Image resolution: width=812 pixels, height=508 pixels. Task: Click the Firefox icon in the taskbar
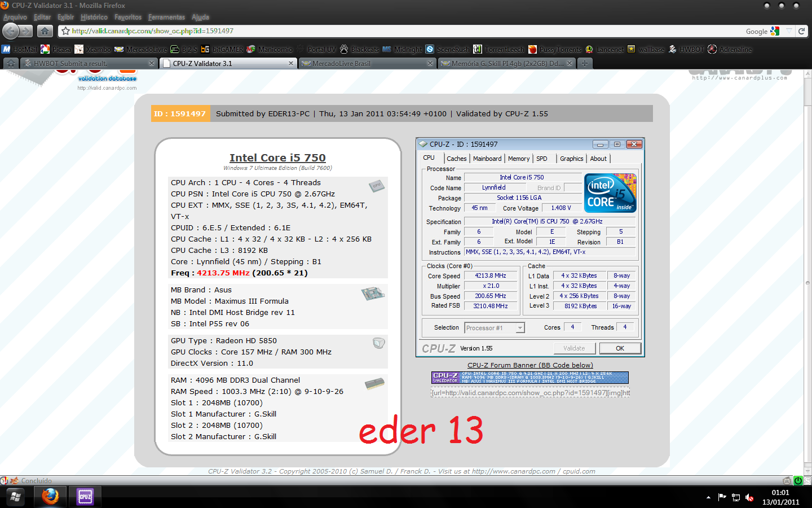(x=50, y=497)
